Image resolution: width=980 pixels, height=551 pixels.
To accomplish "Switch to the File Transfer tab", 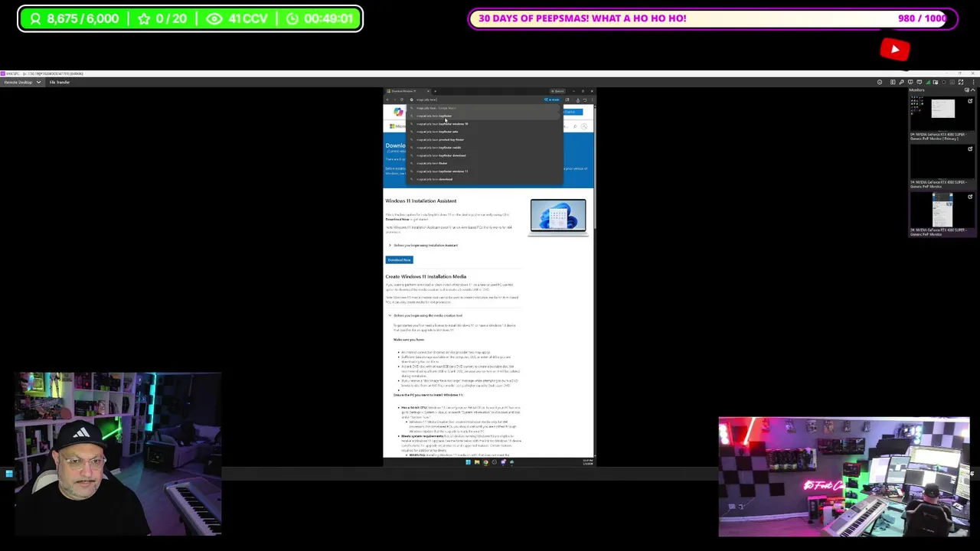I will click(59, 82).
